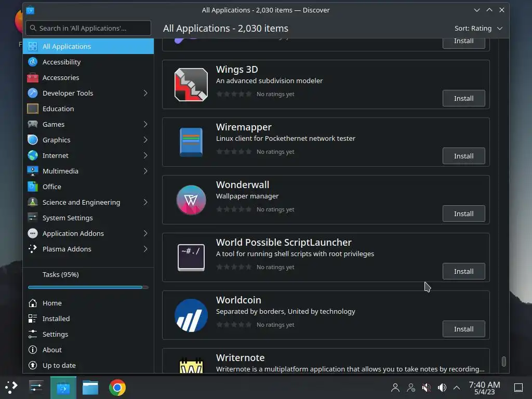Image resolution: width=532 pixels, height=399 pixels.
Task: Expand the Internet category arrow
Action: pos(145,155)
